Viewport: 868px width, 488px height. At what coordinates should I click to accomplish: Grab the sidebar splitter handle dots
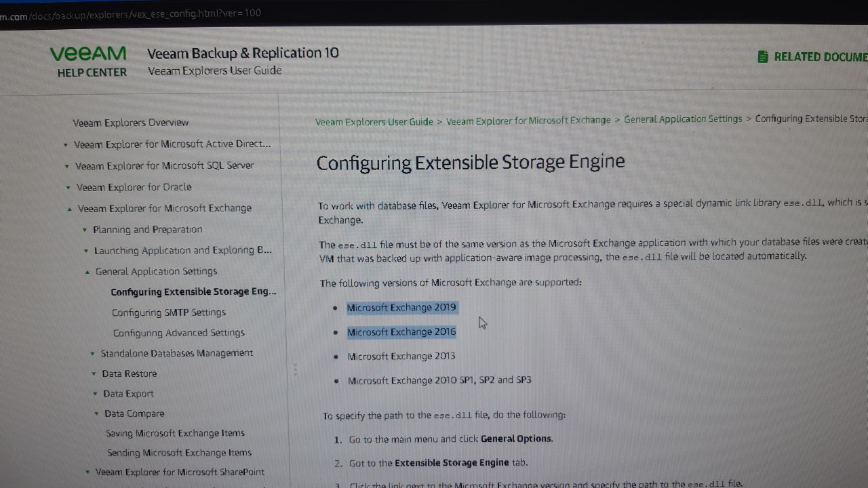(295, 369)
